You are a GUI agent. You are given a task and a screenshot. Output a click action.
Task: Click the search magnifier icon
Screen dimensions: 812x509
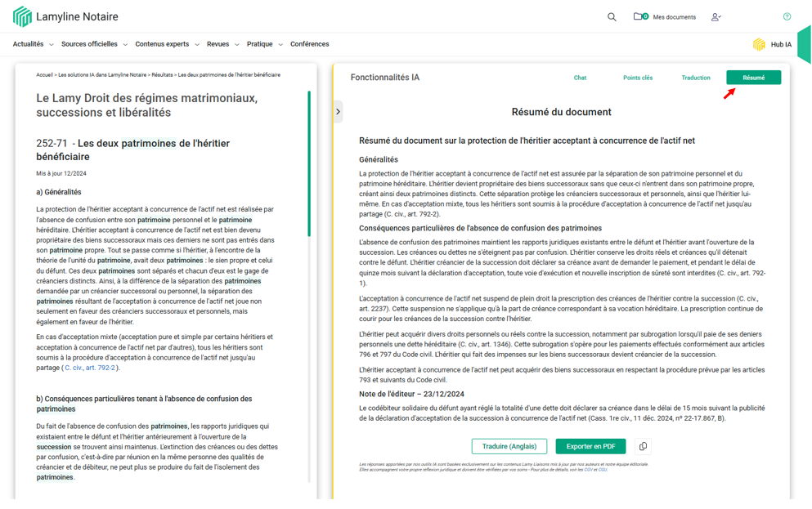(612, 17)
